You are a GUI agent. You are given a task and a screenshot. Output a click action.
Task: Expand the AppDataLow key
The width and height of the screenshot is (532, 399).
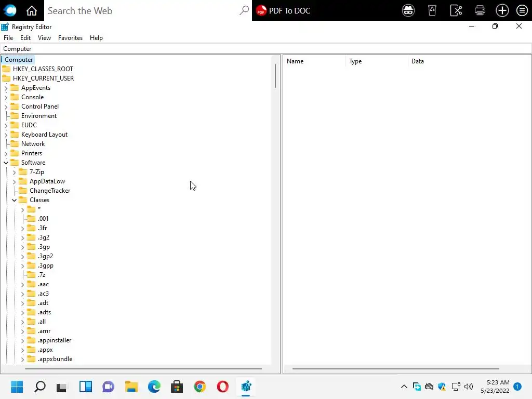coord(14,181)
